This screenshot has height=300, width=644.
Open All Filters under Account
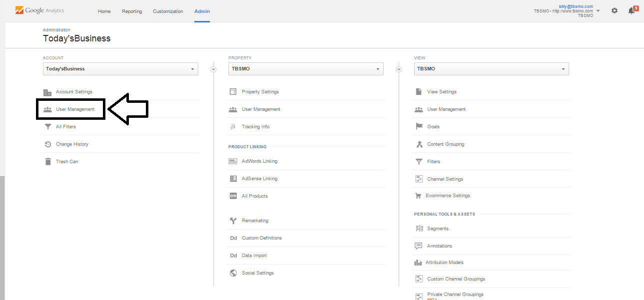click(66, 127)
